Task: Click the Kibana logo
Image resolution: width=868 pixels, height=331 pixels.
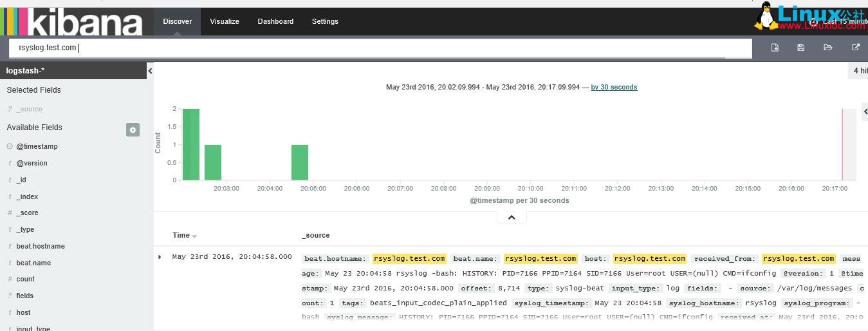Action: [72, 21]
